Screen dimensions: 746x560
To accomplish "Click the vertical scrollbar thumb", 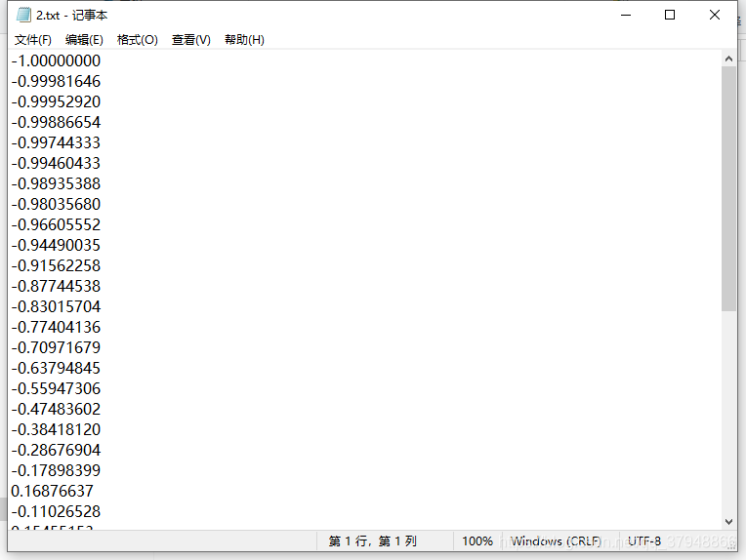I will click(x=728, y=189).
